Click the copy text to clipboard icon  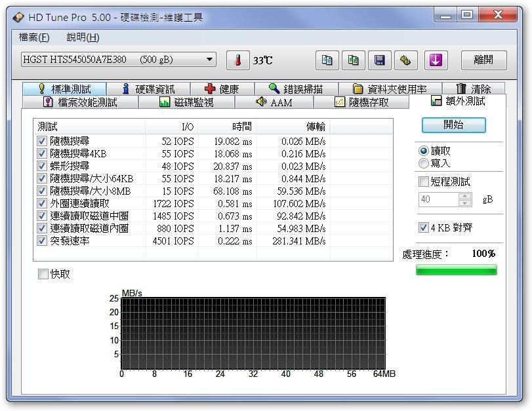(327, 60)
